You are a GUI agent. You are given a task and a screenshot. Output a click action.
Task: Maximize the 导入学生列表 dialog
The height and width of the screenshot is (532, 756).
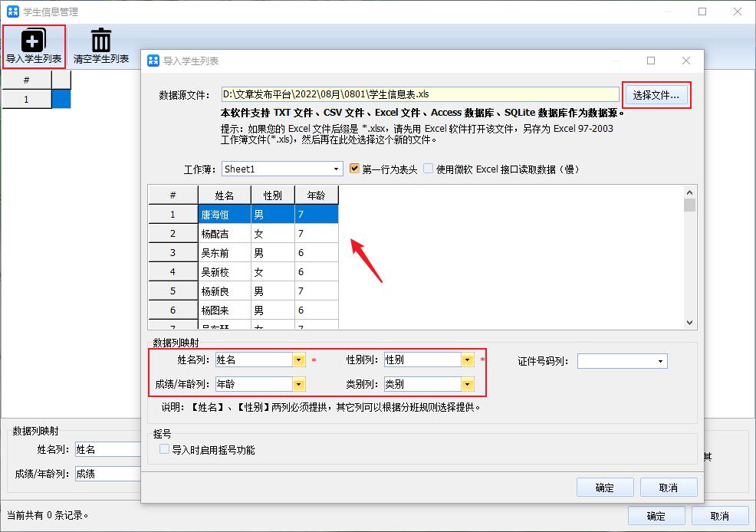click(x=651, y=61)
